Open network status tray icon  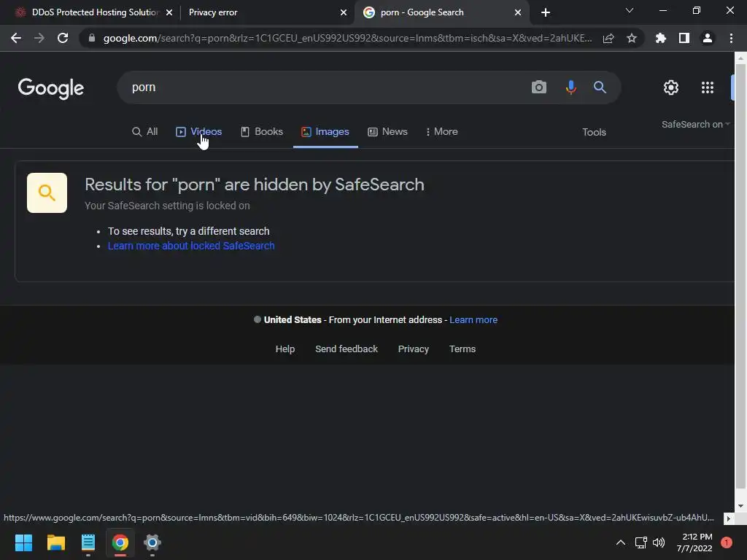(x=640, y=542)
